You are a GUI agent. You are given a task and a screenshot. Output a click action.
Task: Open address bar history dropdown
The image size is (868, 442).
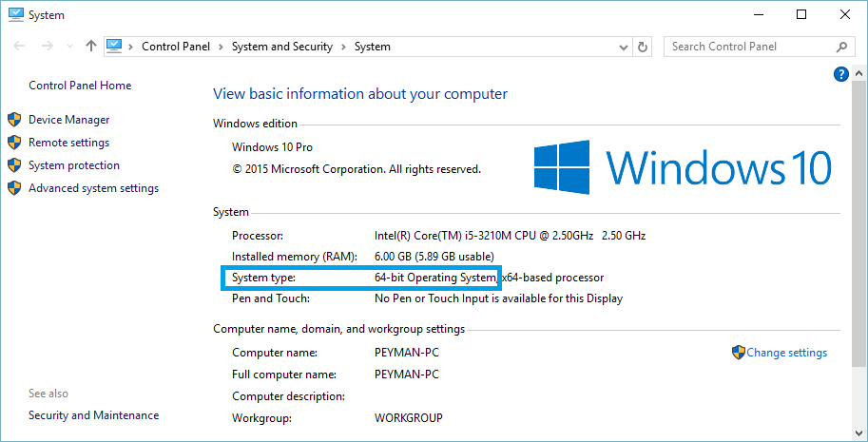(624, 47)
